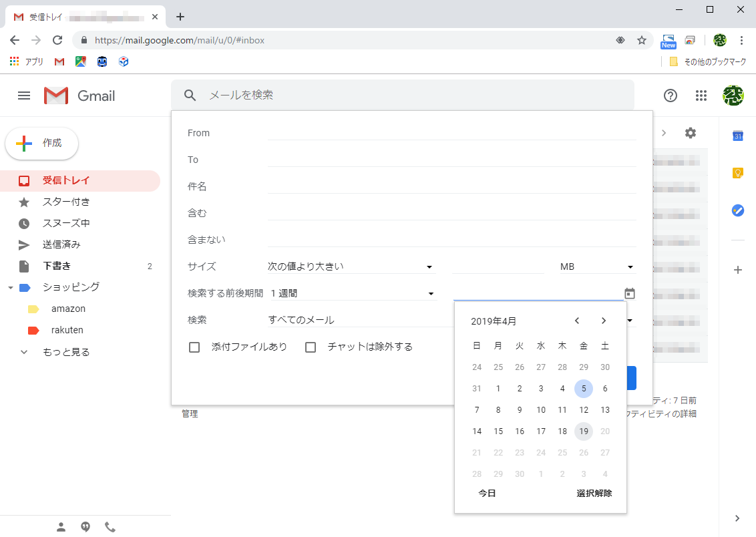This screenshot has width=756, height=537.
Task: Click the date picker calendar icon
Action: (x=628, y=293)
